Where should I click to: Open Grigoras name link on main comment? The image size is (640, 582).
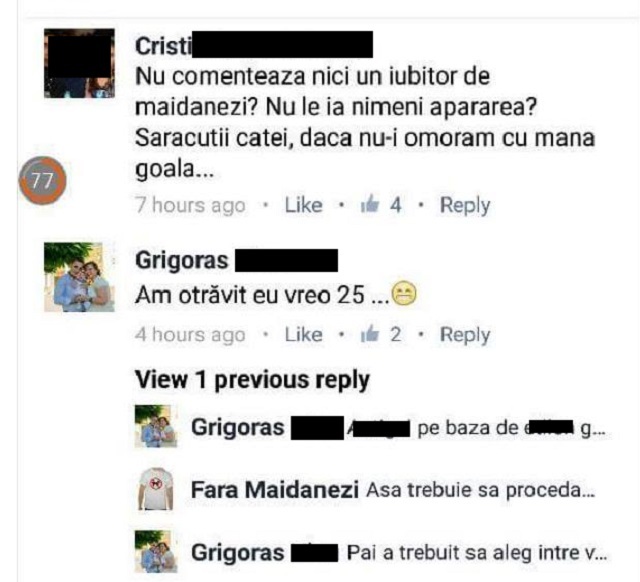pos(182,260)
